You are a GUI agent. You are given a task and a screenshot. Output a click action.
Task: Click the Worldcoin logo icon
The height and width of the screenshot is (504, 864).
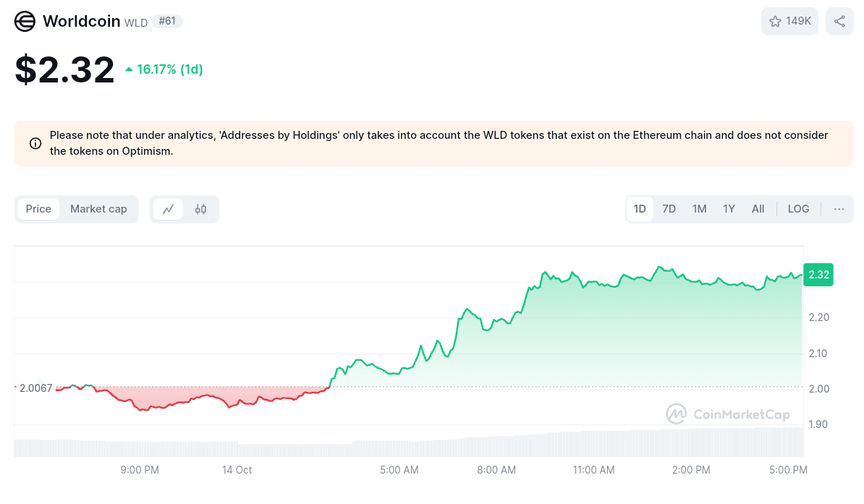click(x=24, y=21)
